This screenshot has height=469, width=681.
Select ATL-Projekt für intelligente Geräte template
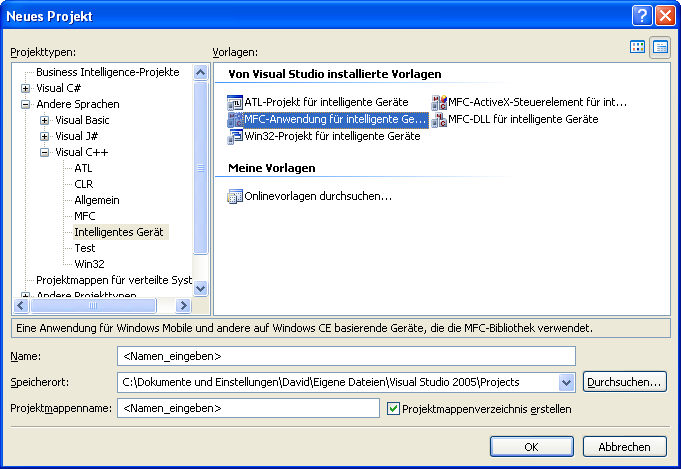tap(326, 102)
